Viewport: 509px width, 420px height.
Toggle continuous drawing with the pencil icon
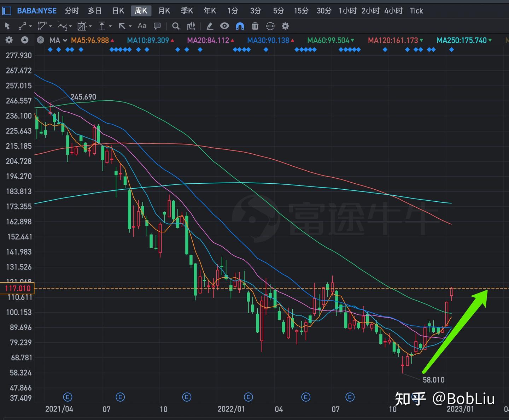click(x=210, y=26)
